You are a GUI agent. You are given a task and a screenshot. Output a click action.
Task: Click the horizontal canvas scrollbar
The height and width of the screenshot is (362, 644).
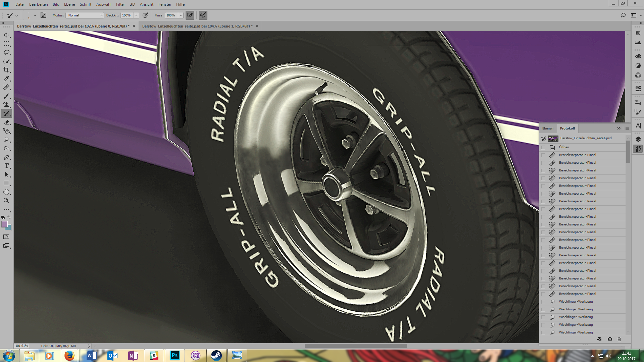coord(356,346)
